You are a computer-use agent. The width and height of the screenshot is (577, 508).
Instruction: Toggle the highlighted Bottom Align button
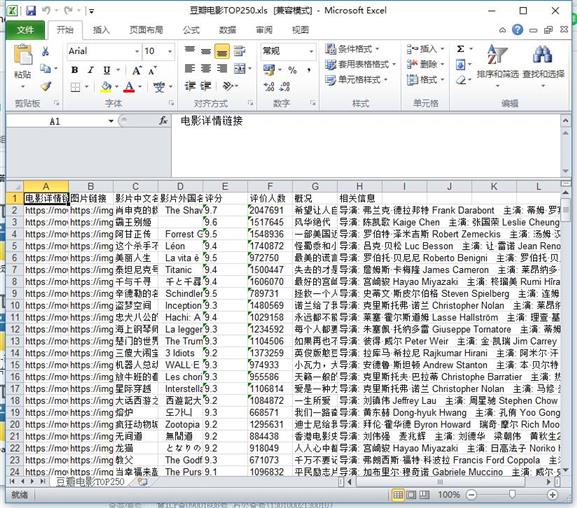[x=222, y=51]
